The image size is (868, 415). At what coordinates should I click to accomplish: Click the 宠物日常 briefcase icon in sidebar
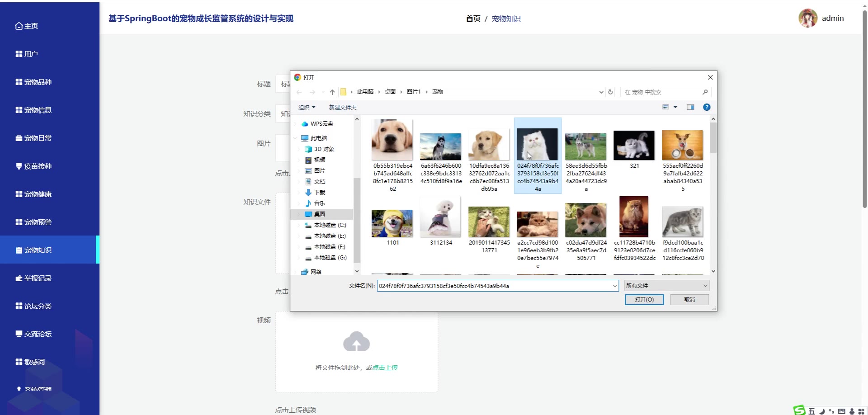click(x=19, y=138)
